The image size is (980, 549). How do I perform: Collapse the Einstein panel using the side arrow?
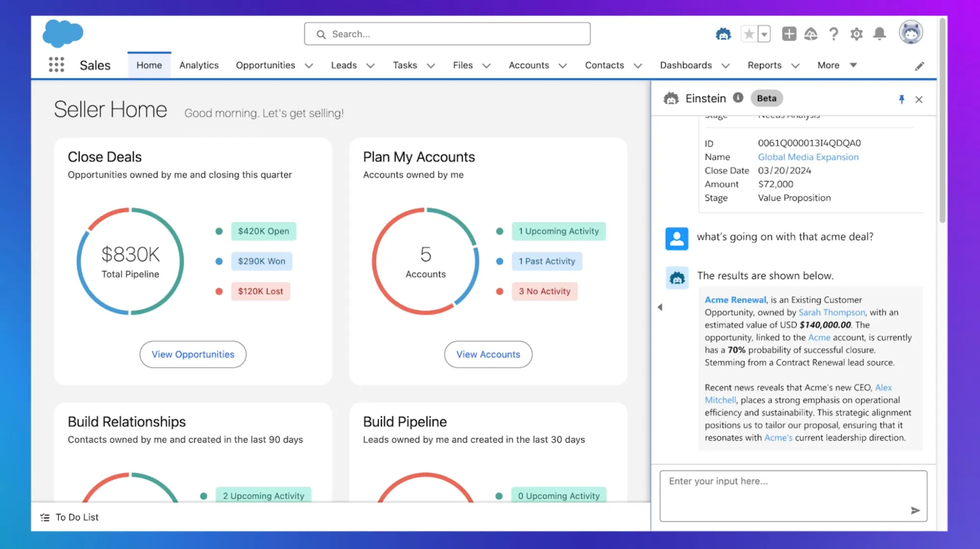660,307
